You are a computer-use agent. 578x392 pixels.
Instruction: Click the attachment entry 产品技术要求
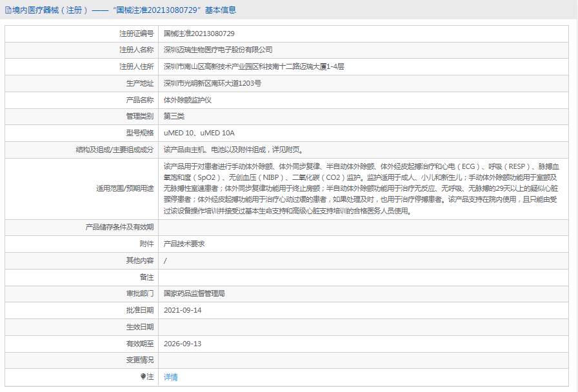click(184, 244)
